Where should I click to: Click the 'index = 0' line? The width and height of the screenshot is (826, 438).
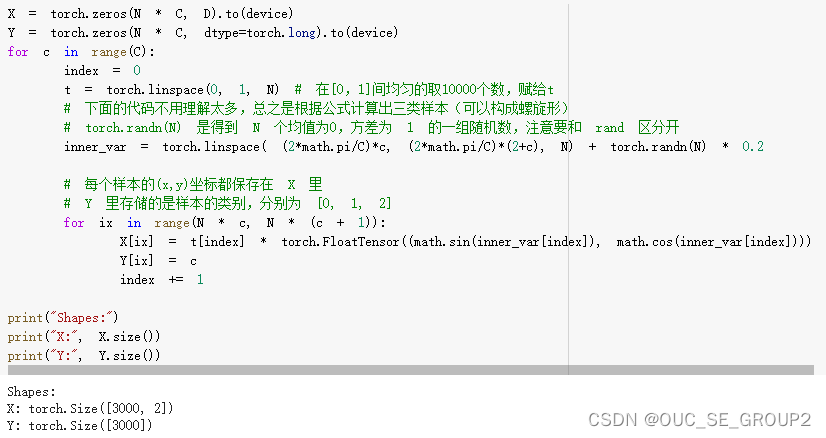point(102,71)
